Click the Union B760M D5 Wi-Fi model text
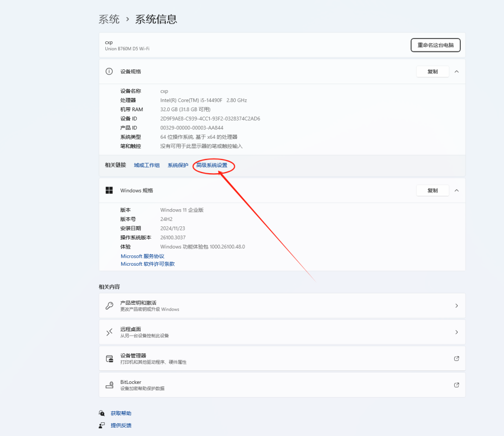This screenshot has width=504, height=436. 127,49
